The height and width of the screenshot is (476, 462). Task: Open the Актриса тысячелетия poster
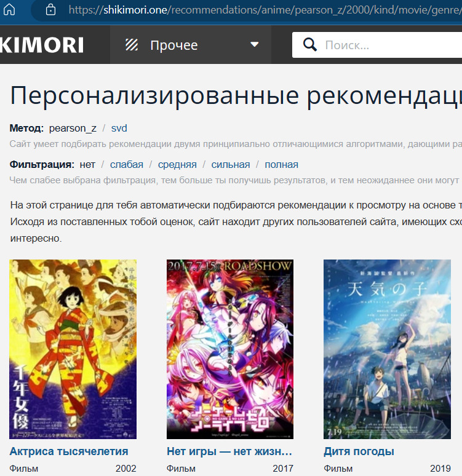(73, 349)
